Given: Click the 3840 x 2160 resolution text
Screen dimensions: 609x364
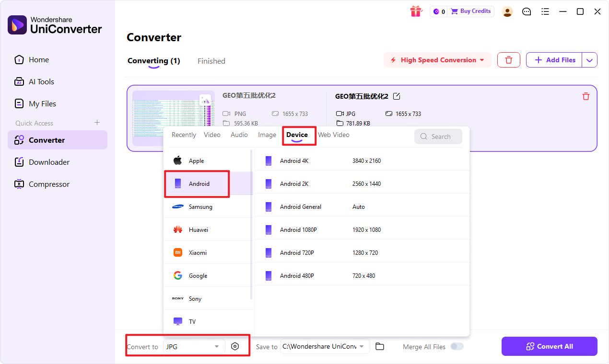Looking at the screenshot, I should point(366,161).
